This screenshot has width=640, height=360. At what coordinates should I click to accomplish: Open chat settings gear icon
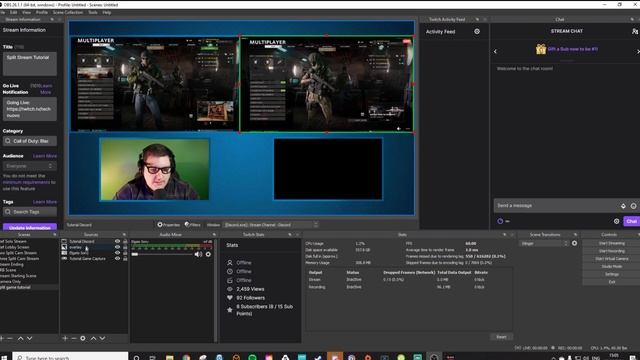pyautogui.click(x=616, y=221)
